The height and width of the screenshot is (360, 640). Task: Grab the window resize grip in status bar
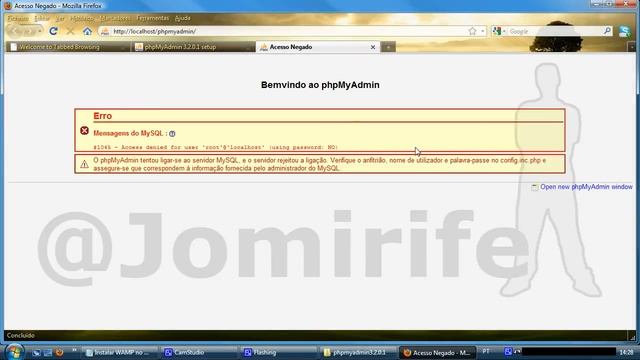pyautogui.click(x=632, y=337)
